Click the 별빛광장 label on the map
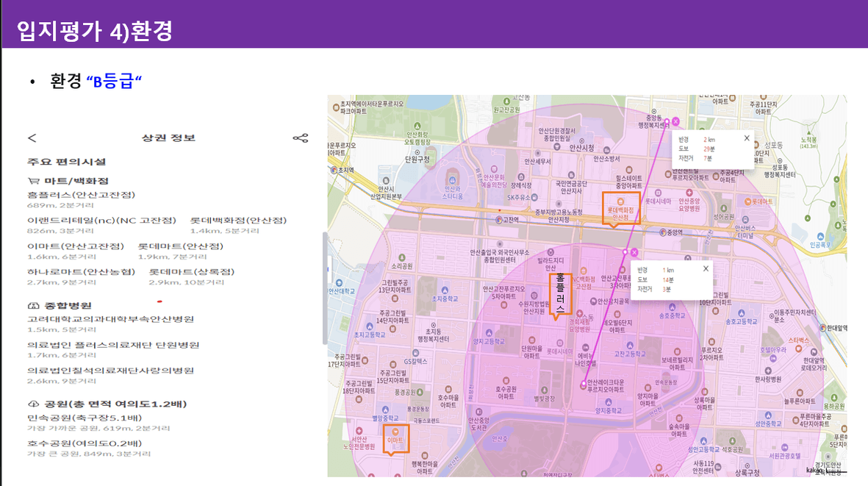868x486 pixels. click(544, 399)
